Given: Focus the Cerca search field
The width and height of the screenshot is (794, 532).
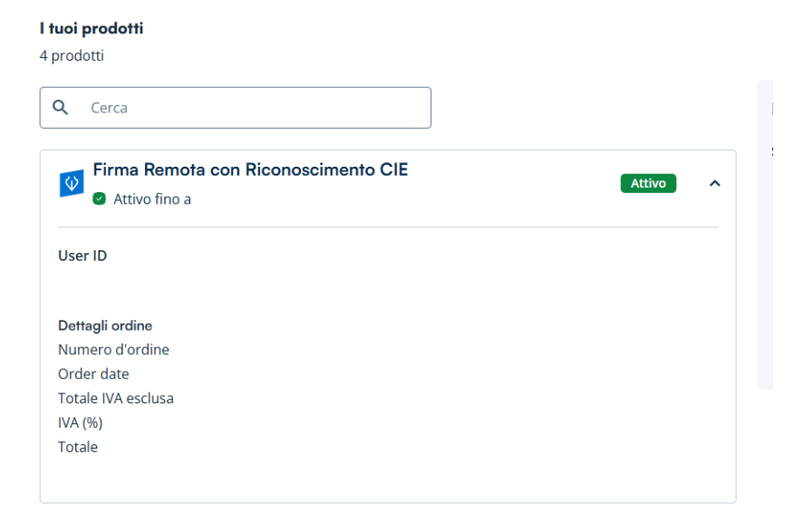Looking at the screenshot, I should pyautogui.click(x=254, y=108).
